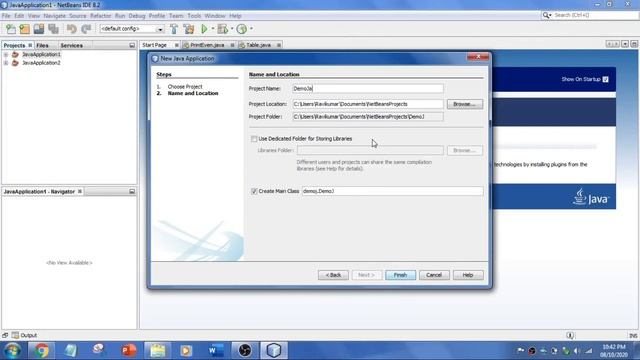Screen dimensions: 640x360
Task: Switch to the Files tab
Action: point(42,45)
